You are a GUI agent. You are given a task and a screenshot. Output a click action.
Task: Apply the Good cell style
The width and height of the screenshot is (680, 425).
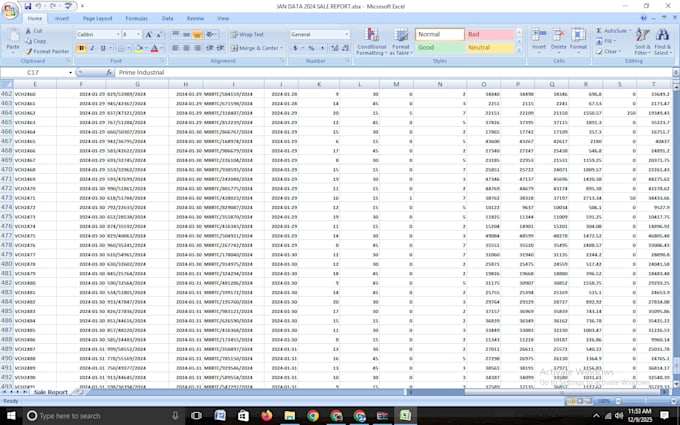440,48
